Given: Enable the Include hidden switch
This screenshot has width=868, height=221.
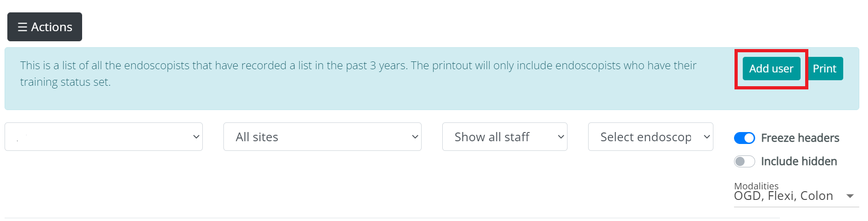Looking at the screenshot, I should point(744,161).
